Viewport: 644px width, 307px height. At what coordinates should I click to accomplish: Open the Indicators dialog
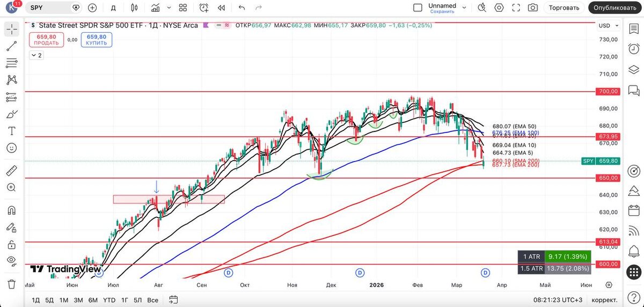point(155,8)
